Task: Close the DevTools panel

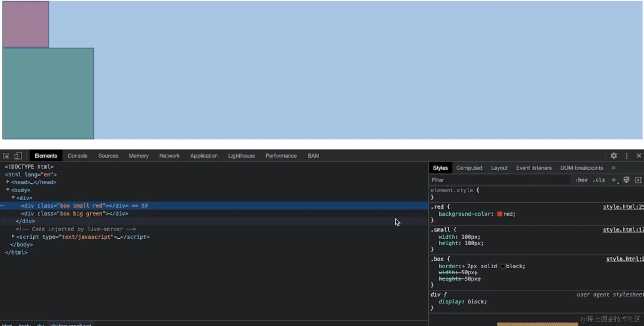Action: coord(639,156)
